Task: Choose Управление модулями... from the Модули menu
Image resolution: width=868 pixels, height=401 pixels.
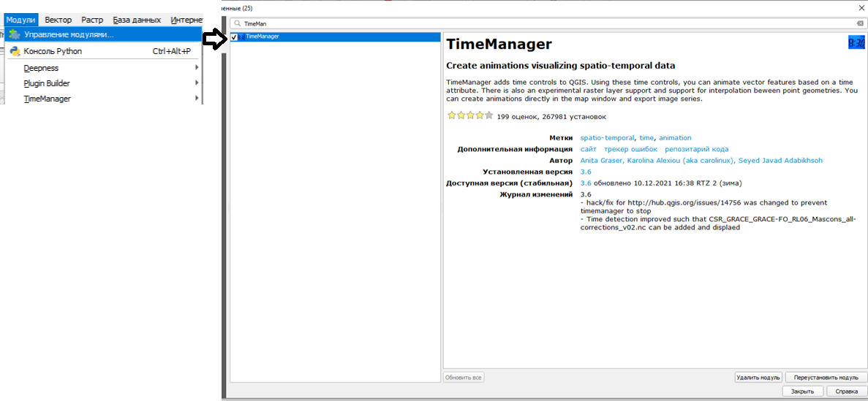Action: tap(104, 34)
